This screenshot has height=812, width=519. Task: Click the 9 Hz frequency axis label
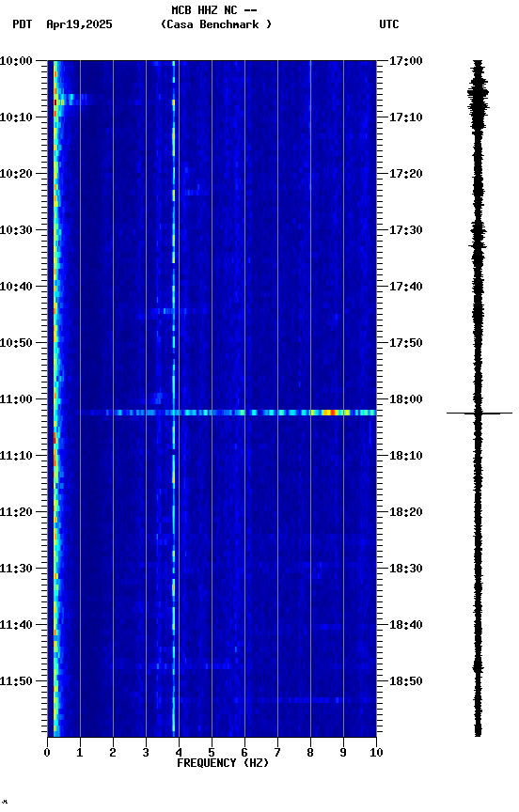click(x=343, y=753)
